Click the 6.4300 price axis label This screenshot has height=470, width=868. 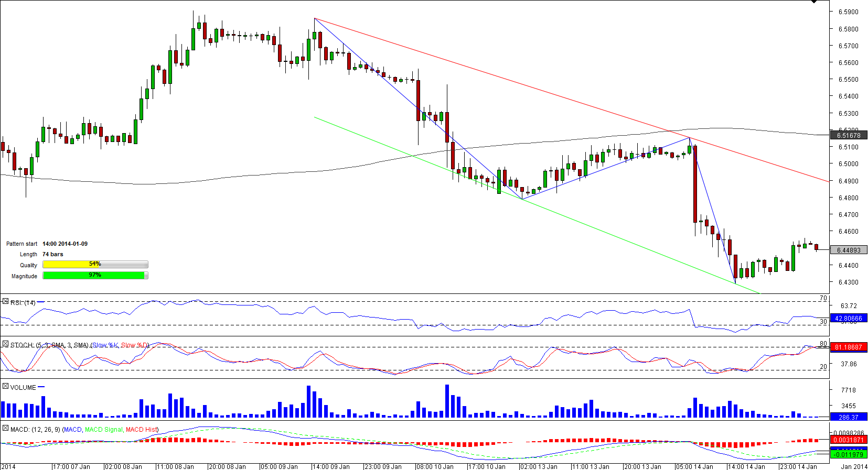(x=849, y=282)
